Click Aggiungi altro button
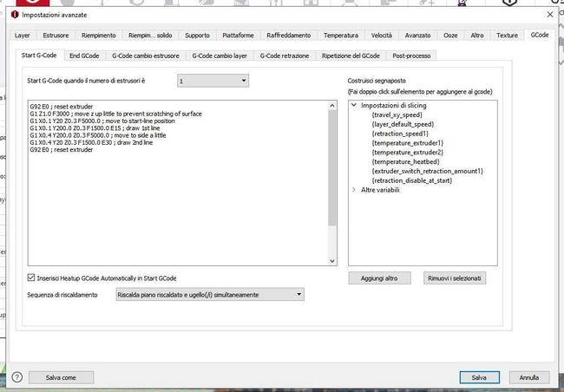 [x=379, y=278]
